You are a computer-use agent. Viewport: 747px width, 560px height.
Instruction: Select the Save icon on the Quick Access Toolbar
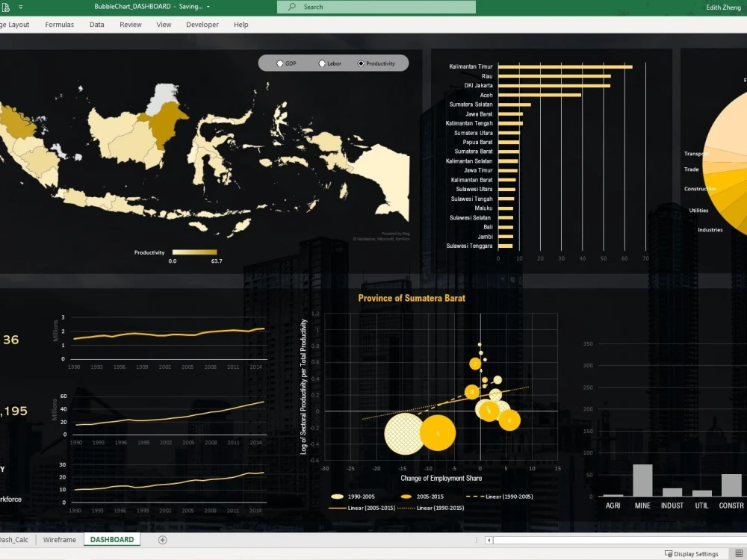(x=7, y=7)
